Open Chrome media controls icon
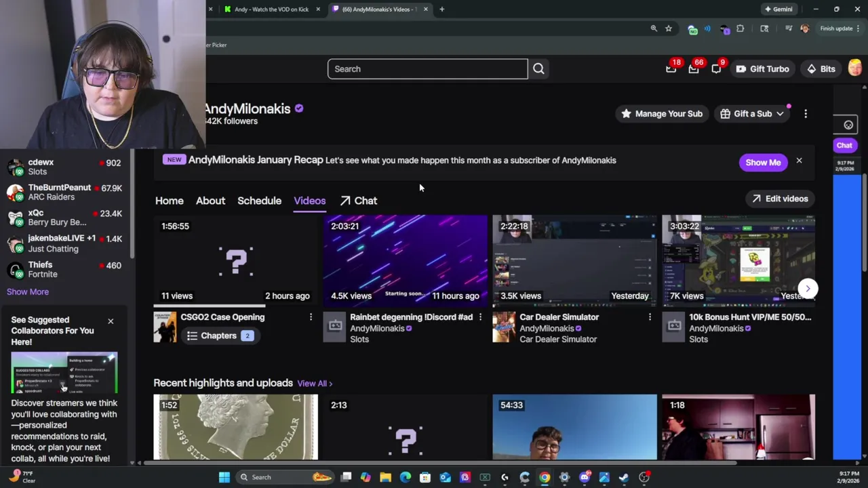 (788, 28)
